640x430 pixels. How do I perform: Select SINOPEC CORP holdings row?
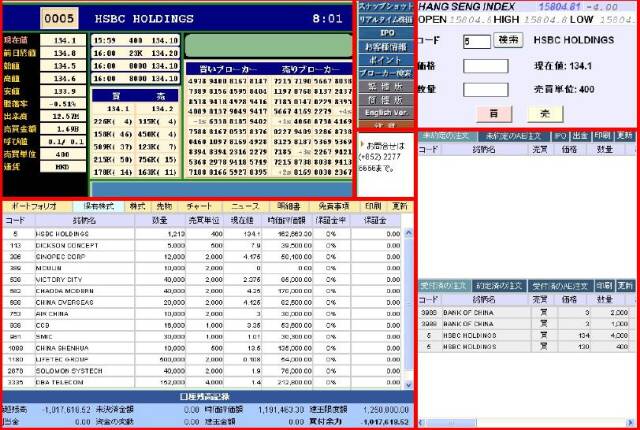pos(202,257)
